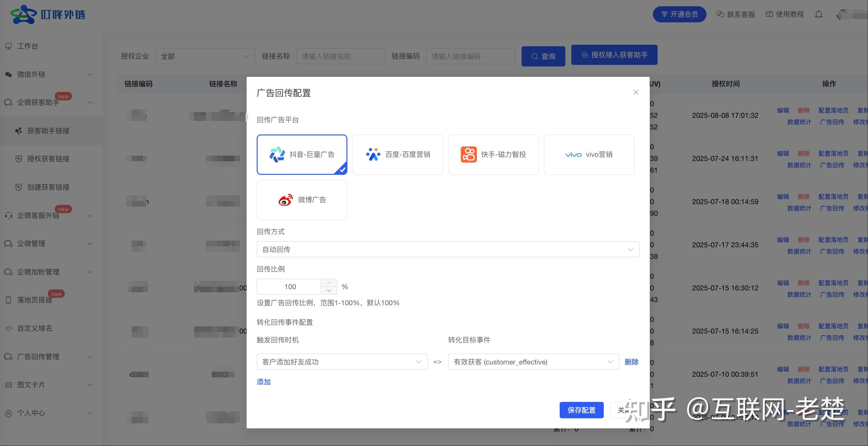
Task: Click the 开通会员 button
Action: tap(679, 14)
